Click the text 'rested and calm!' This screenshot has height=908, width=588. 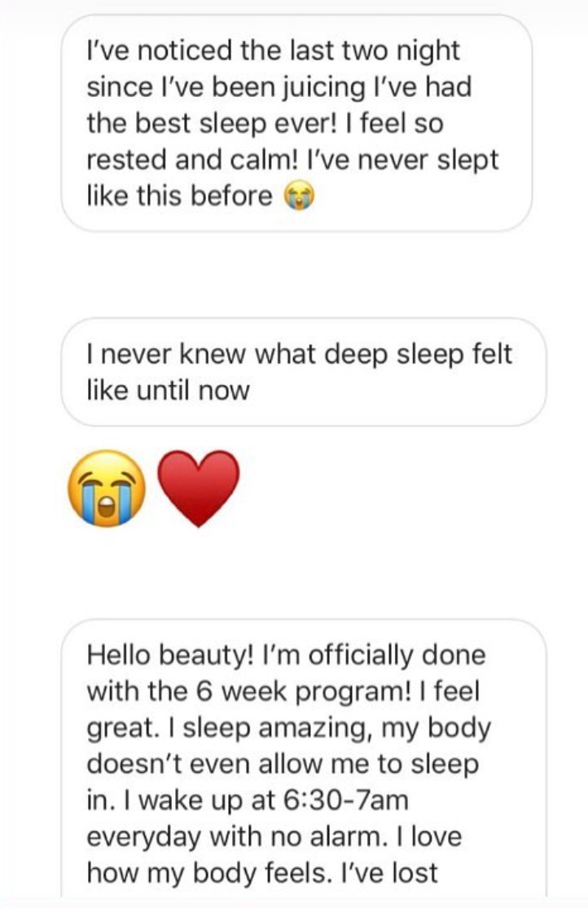[x=173, y=161]
